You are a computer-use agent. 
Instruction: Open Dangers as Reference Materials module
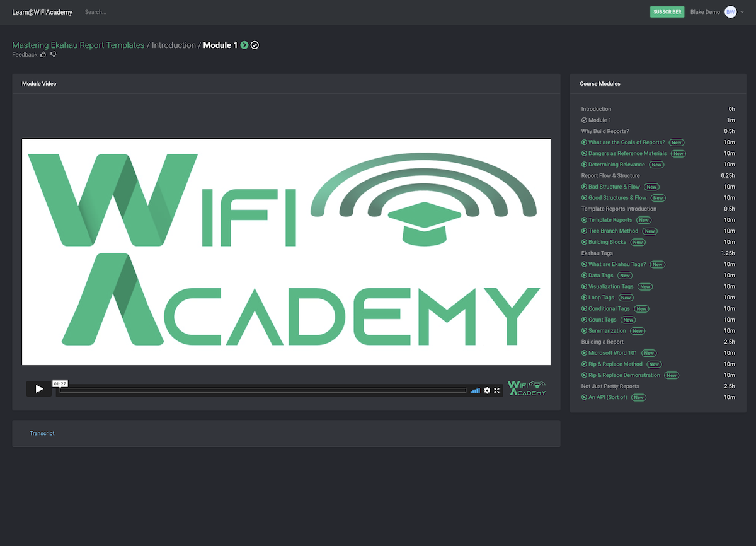627,153
